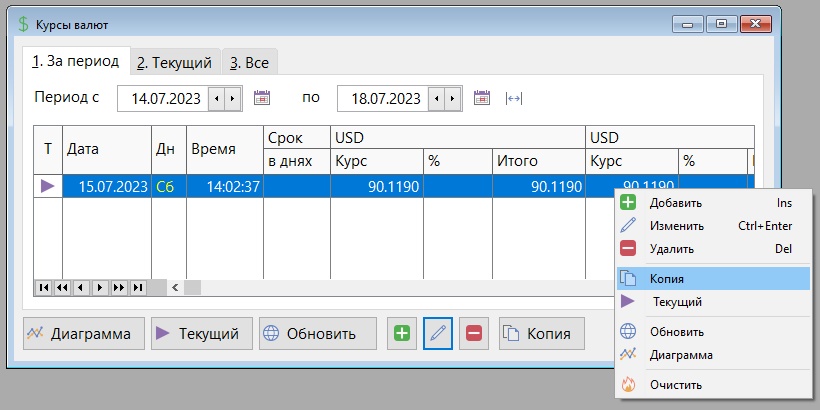This screenshot has width=820, height=410.
Task: Go to next record in navigator
Action: click(x=100, y=288)
